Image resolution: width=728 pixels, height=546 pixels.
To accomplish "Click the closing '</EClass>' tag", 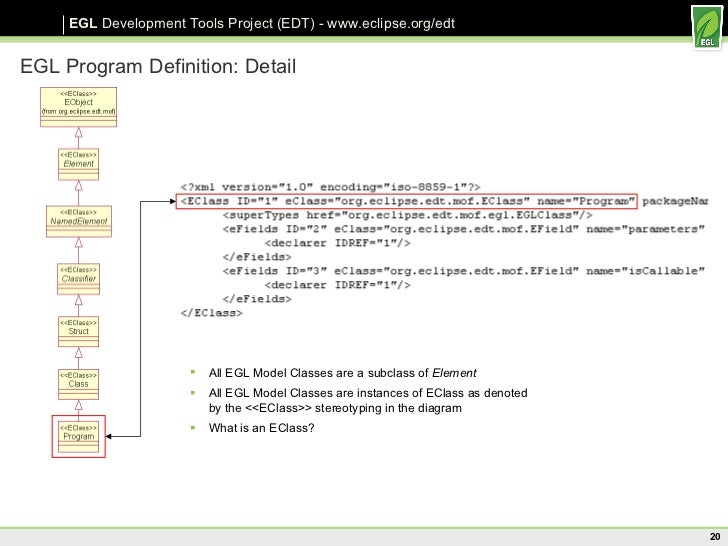I will click(x=211, y=313).
